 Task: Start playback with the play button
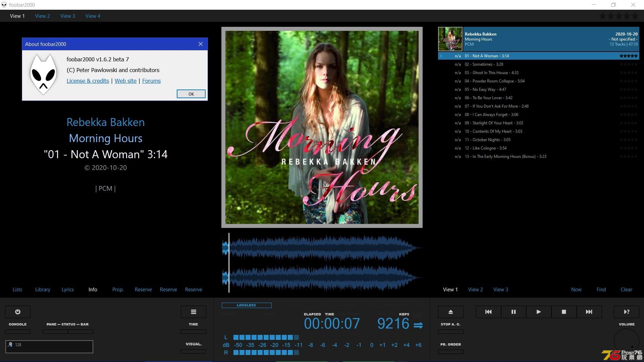coord(539,312)
